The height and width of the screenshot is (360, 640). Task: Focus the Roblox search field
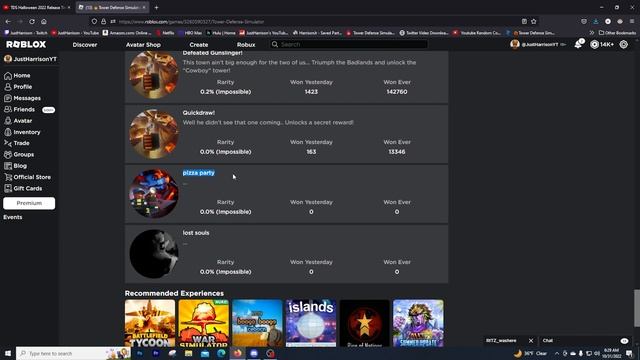pyautogui.click(x=349, y=44)
